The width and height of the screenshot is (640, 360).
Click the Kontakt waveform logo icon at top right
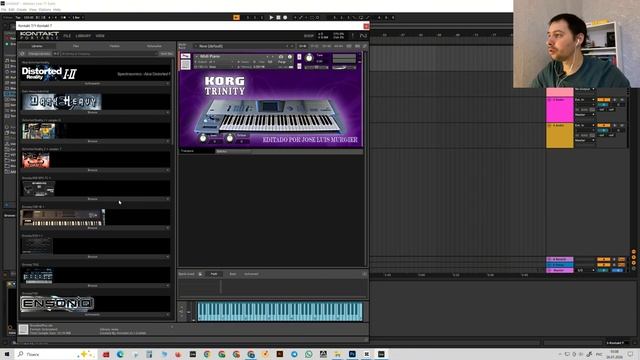pyautogui.click(x=363, y=36)
